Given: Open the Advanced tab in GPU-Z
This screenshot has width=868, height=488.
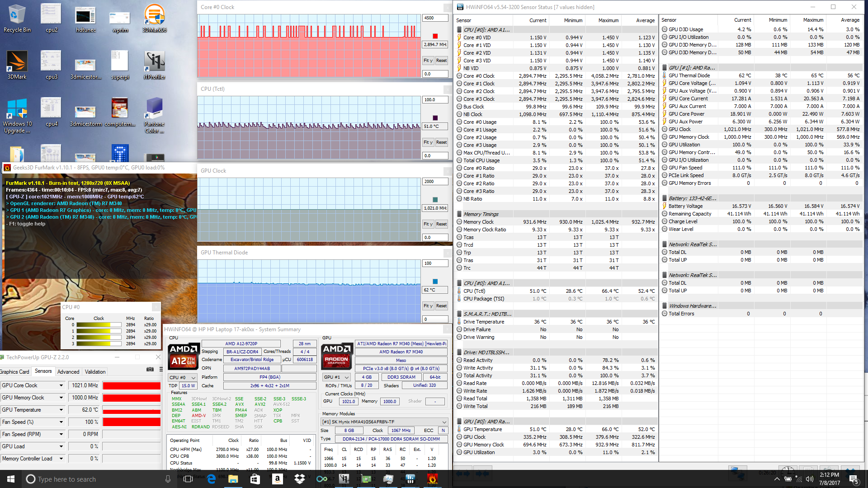Looking at the screenshot, I should (68, 372).
